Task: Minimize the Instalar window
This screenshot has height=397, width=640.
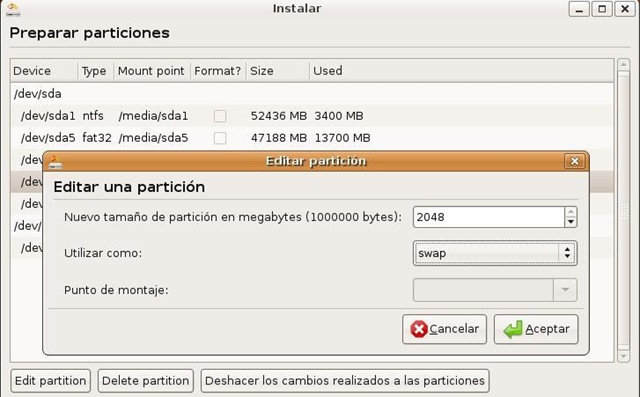Action: (579, 9)
